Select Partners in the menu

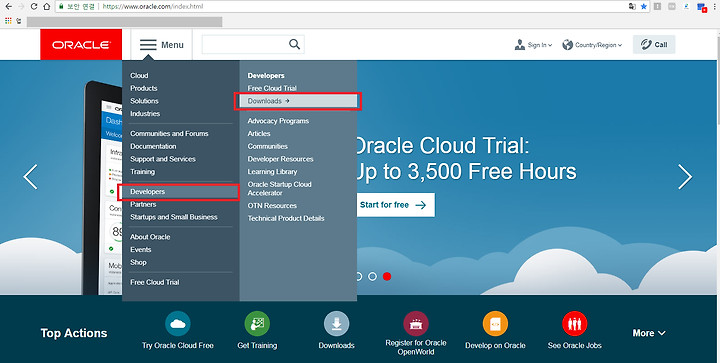click(x=143, y=204)
